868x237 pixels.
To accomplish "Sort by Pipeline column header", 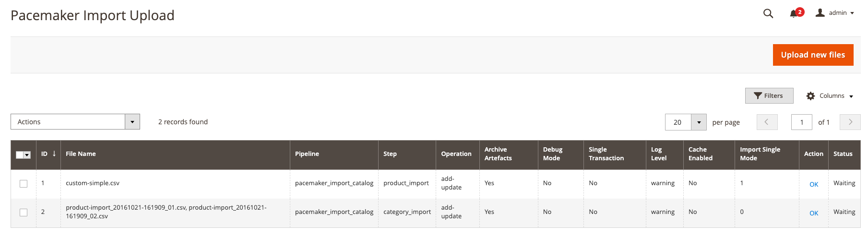I will pos(307,154).
